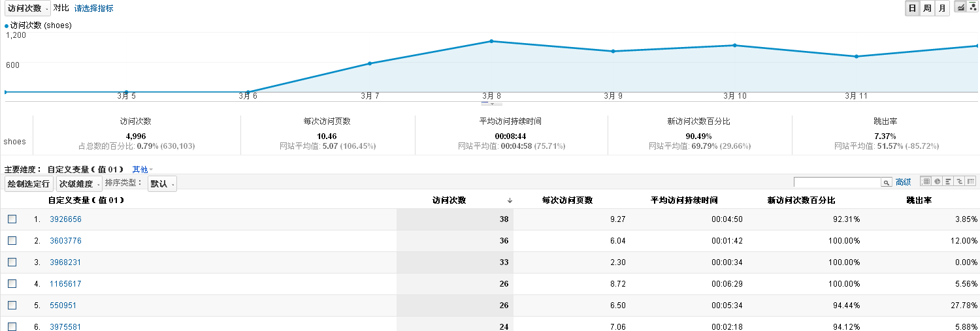The width and height of the screenshot is (980, 331).
Task: Select the comparison view icon
Action: (959, 181)
